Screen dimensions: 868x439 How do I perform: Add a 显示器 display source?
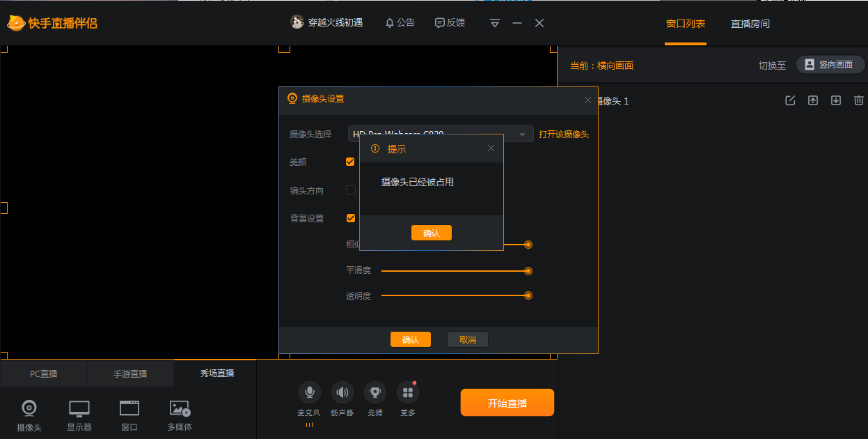tap(79, 416)
